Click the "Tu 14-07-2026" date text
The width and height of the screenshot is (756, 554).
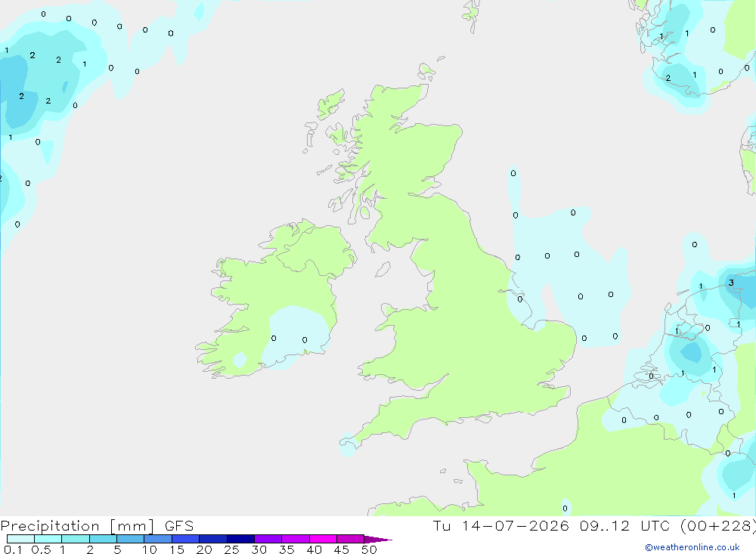coord(501,525)
